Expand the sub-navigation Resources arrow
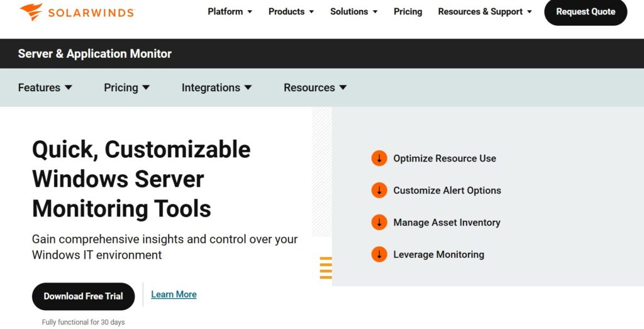 (x=343, y=87)
